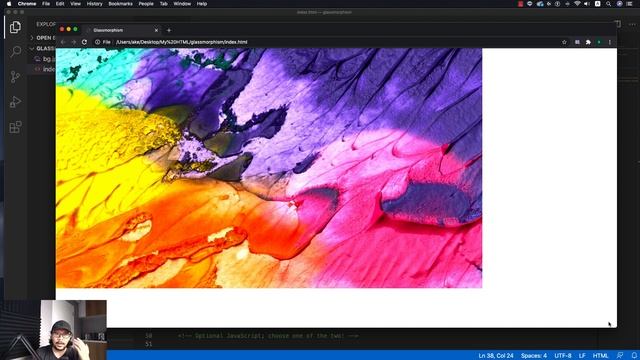
Task: Click the feedback icon in status bar
Action: coord(620,356)
